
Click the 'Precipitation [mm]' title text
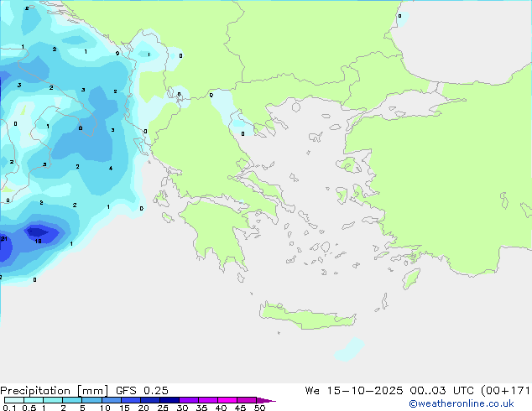tap(55, 391)
